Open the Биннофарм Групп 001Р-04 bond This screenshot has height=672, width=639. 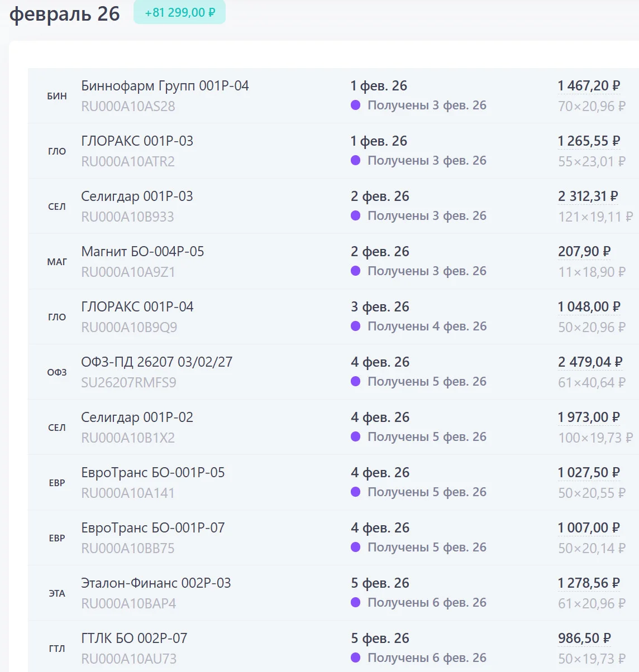tap(165, 86)
